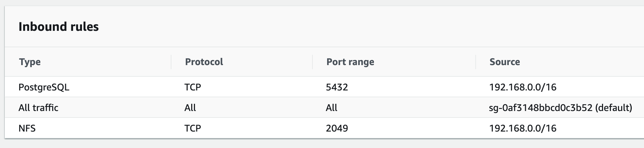Click the Source column header

click(x=505, y=62)
